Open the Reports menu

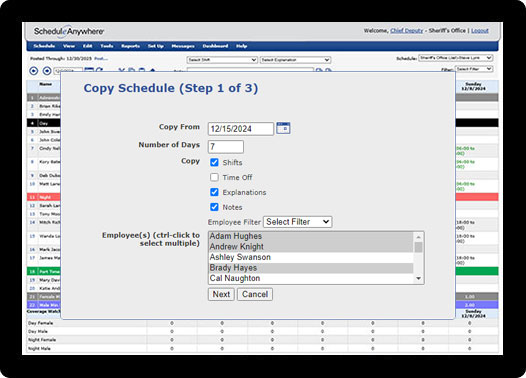130,46
